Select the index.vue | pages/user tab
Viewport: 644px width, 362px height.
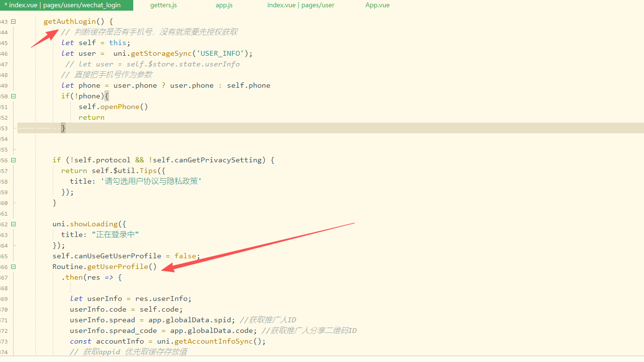click(x=300, y=5)
